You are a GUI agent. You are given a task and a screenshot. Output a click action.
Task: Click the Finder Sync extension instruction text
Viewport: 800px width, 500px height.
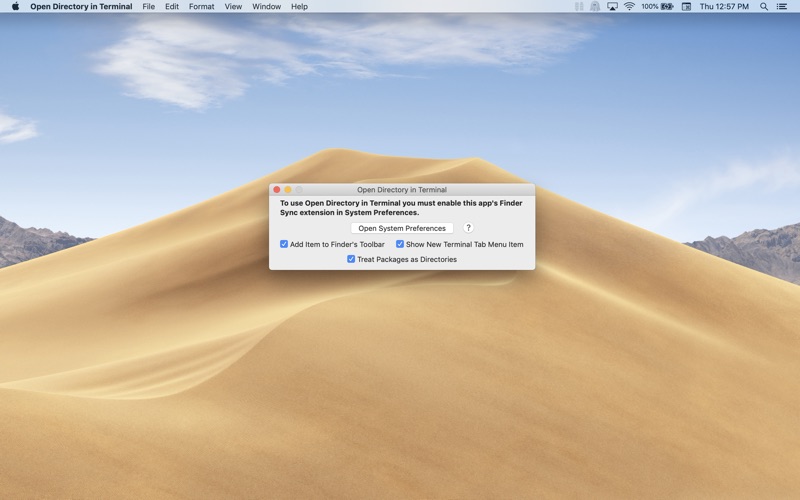click(401, 208)
